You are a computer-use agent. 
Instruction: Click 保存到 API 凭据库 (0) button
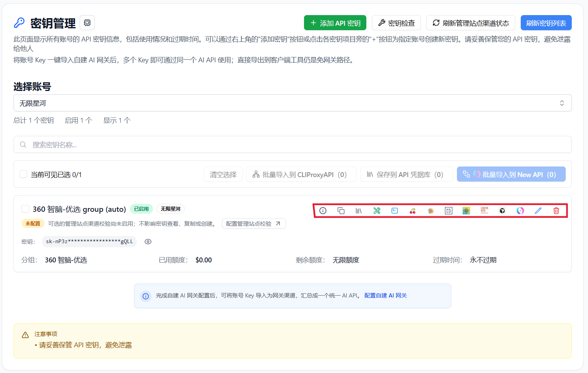click(x=406, y=174)
